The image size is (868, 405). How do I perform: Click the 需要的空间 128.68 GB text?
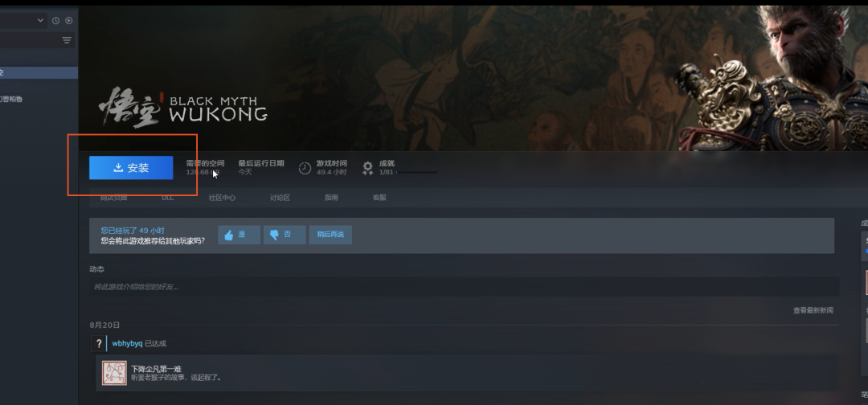206,168
